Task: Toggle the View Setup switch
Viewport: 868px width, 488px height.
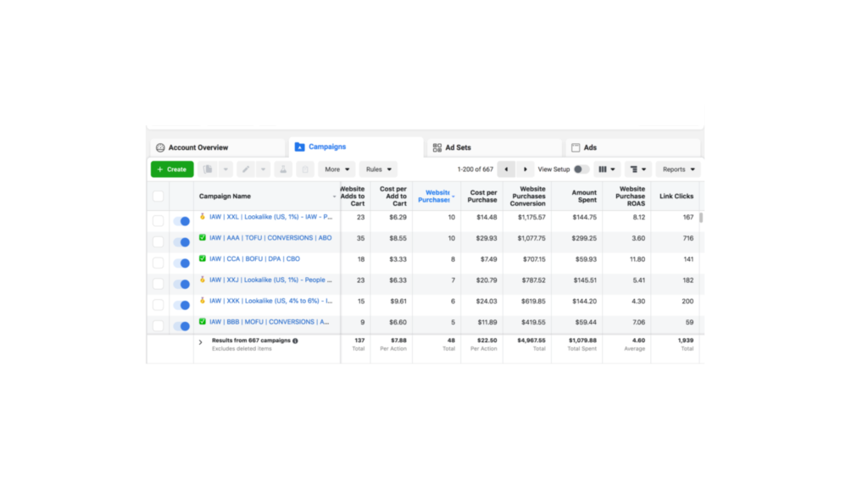Action: (x=581, y=169)
